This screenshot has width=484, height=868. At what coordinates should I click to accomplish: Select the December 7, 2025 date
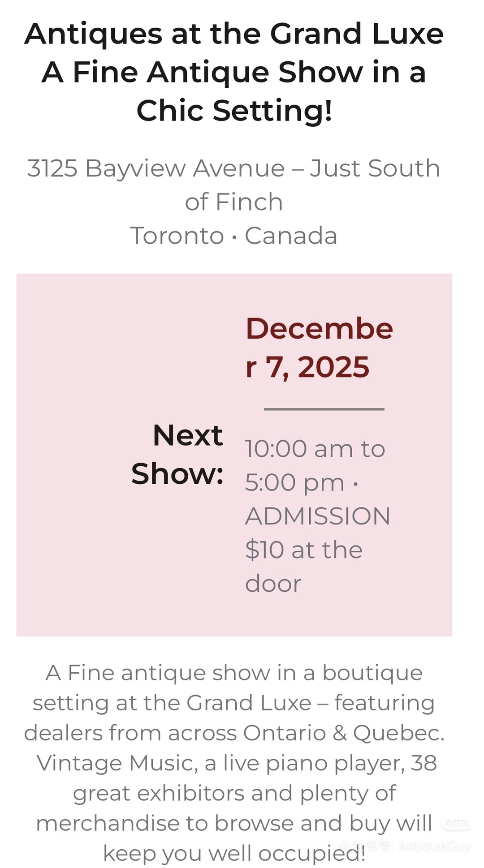point(319,348)
